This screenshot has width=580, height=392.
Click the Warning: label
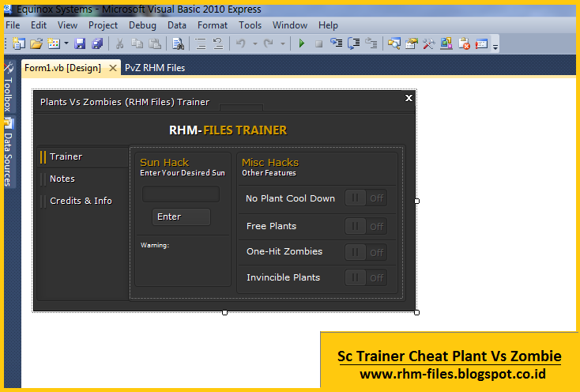click(x=155, y=245)
